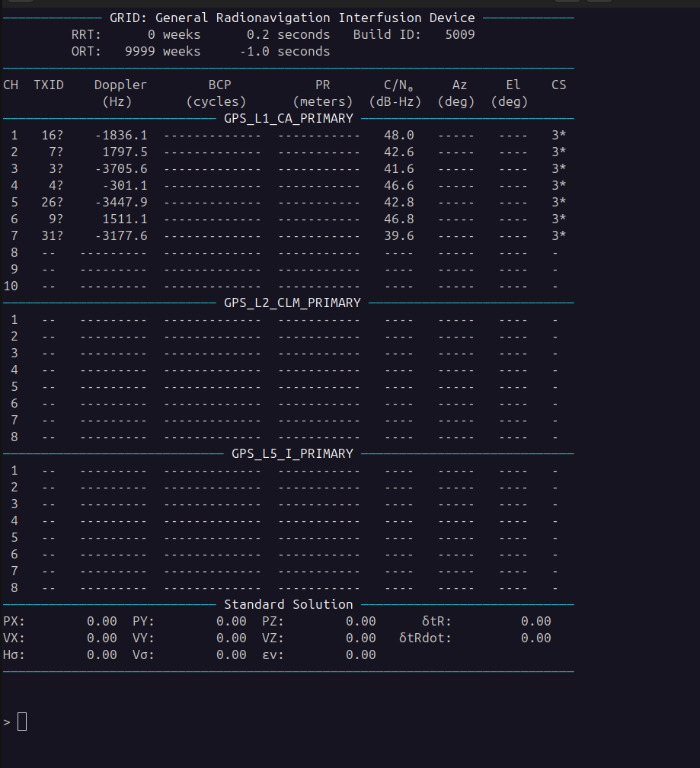The height and width of the screenshot is (768, 700).
Task: Select TXID 9? in channel 6
Action: [x=56, y=219]
